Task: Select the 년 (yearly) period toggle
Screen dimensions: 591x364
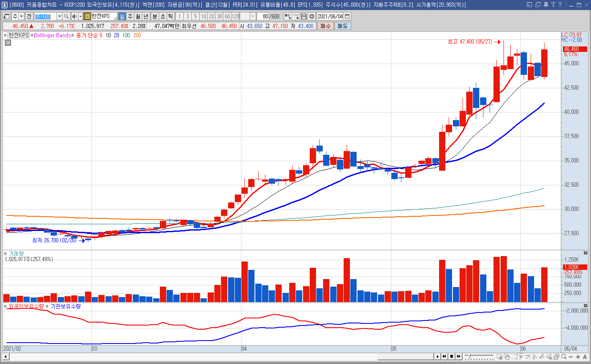Action: pos(146,16)
